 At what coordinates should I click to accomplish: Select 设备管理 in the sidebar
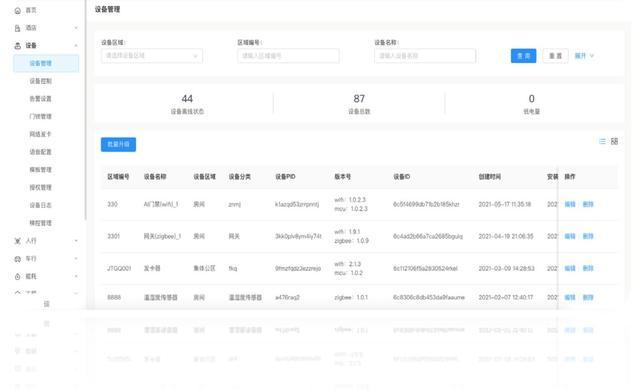tap(46, 63)
